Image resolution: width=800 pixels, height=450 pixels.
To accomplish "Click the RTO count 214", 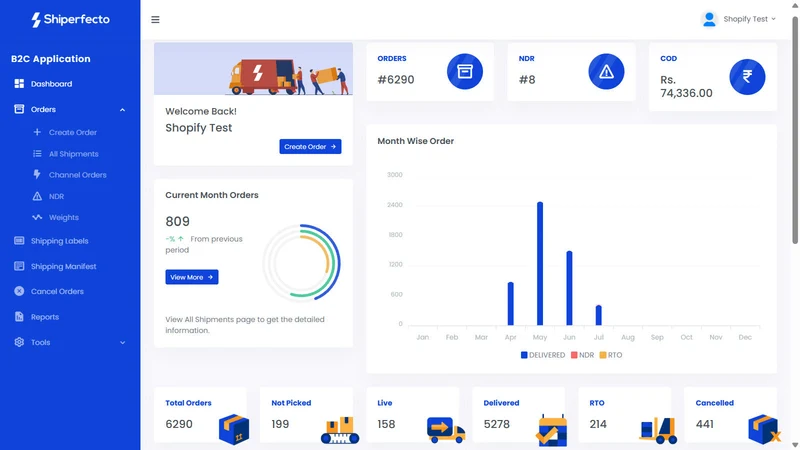I will [598, 424].
